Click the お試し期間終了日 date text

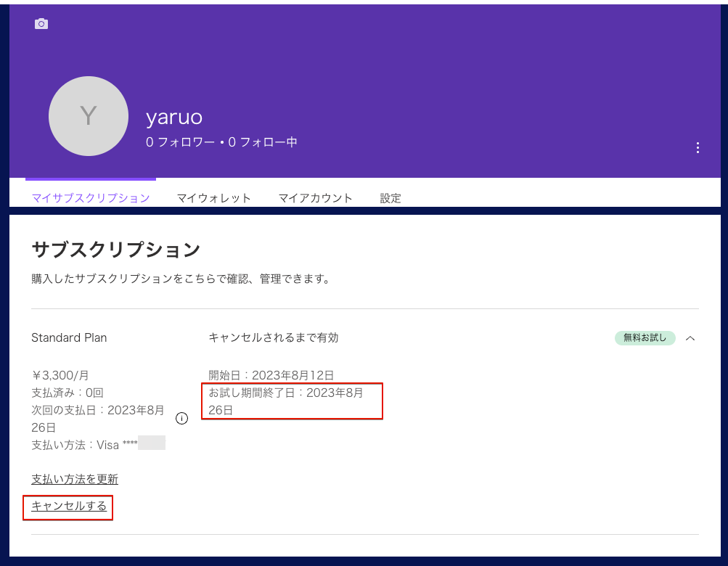pos(286,401)
